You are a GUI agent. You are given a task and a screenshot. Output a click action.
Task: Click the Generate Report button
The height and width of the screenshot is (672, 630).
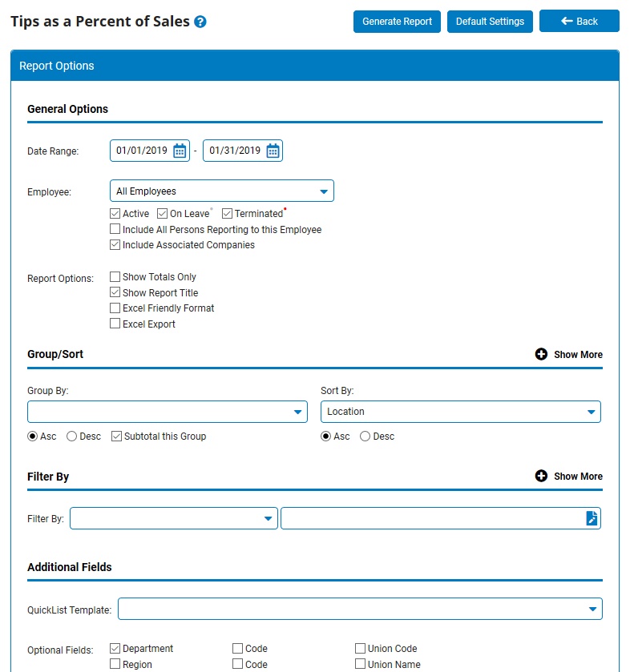tap(397, 22)
